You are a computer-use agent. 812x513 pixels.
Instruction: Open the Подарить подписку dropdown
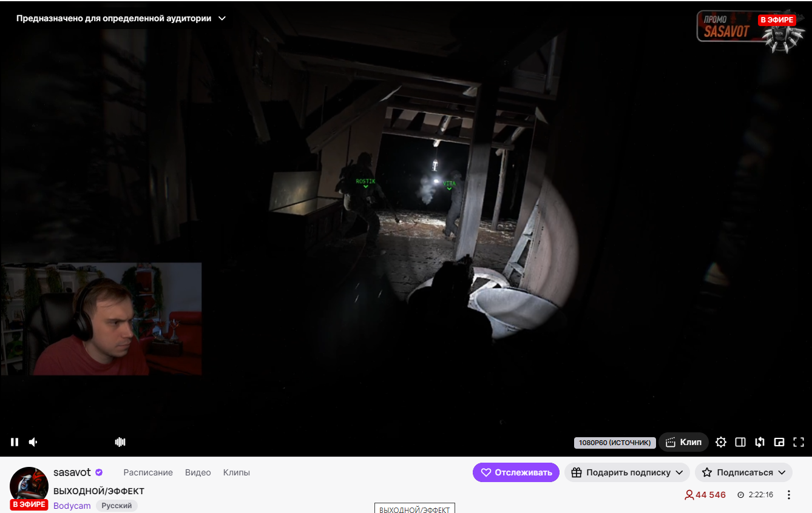click(627, 472)
